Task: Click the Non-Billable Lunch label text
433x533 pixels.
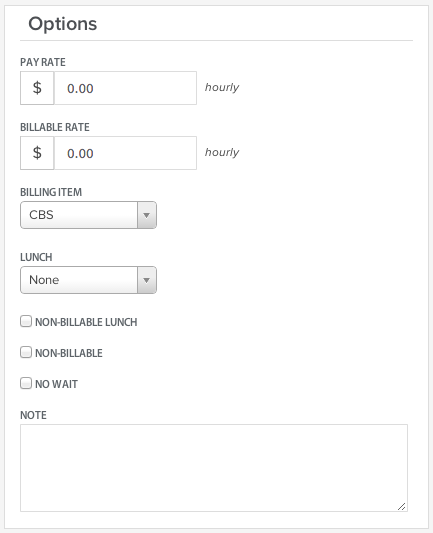Action: click(x=86, y=322)
